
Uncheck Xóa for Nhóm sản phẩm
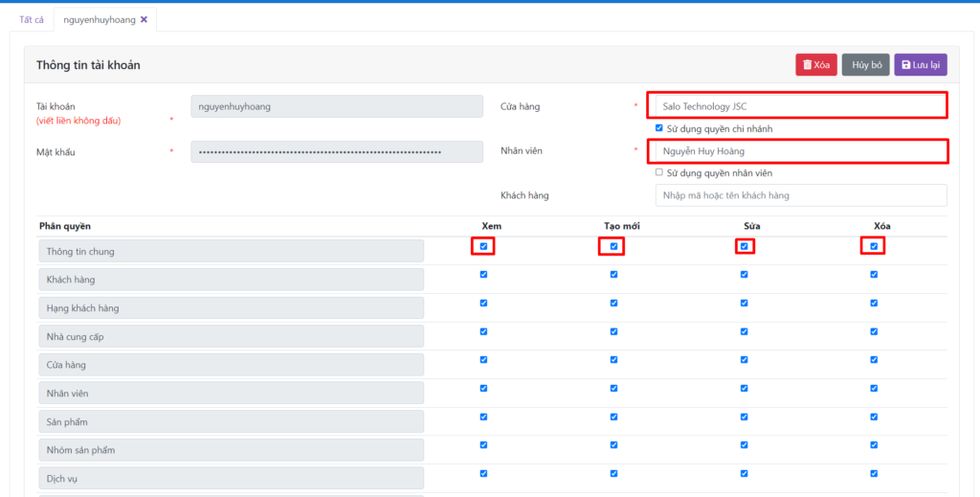coord(874,445)
